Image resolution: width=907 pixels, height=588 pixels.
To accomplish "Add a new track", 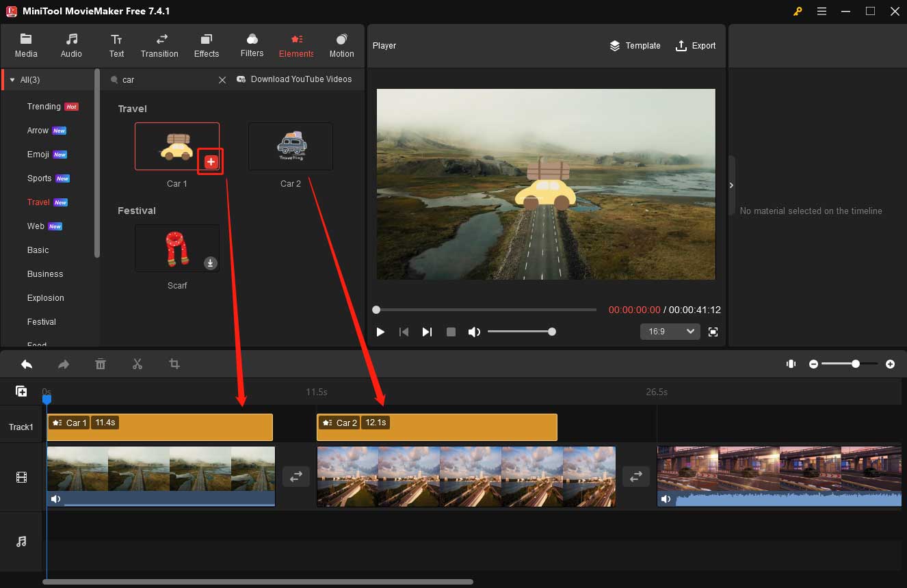I will click(21, 391).
